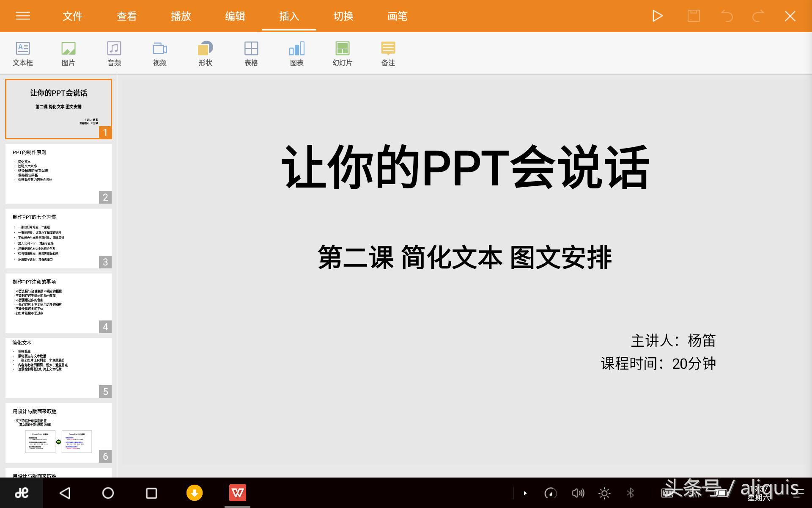
Task: Open the shapes (形状) tool
Action: pos(205,53)
